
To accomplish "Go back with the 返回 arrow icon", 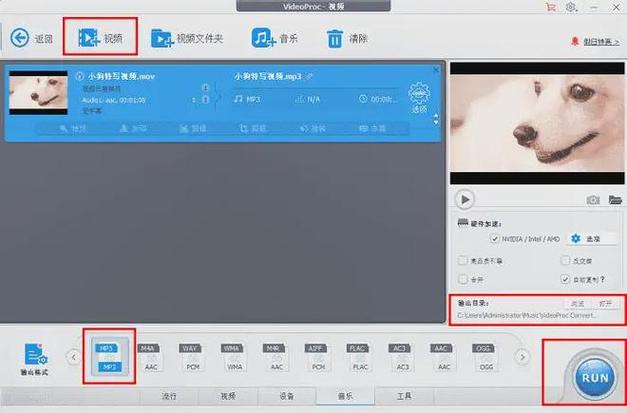I will (x=20, y=38).
